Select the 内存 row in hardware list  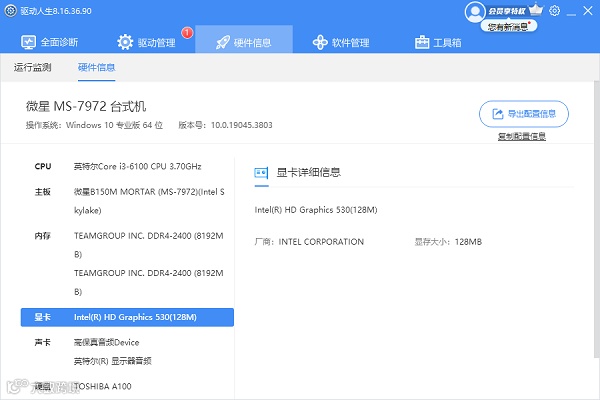pyautogui.click(x=127, y=263)
